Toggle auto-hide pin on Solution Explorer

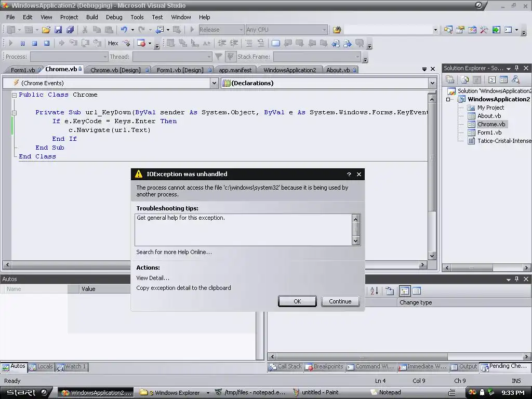tap(517, 68)
